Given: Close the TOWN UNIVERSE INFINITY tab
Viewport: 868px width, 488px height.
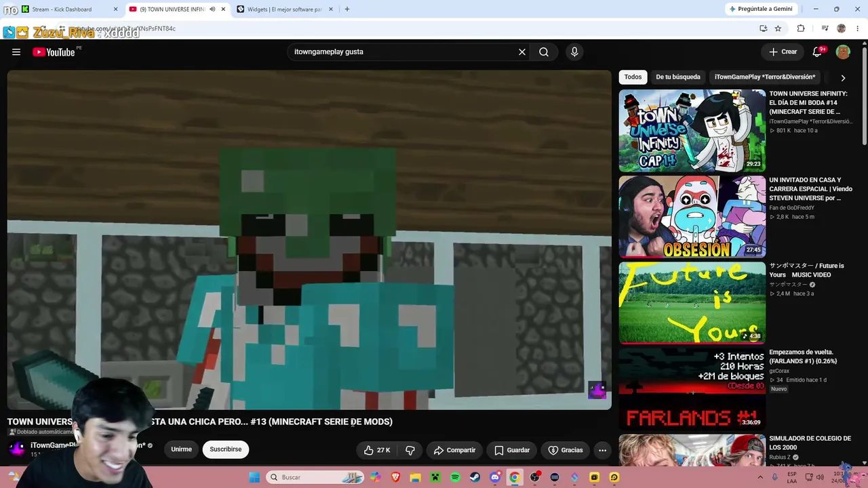Looking at the screenshot, I should [223, 9].
